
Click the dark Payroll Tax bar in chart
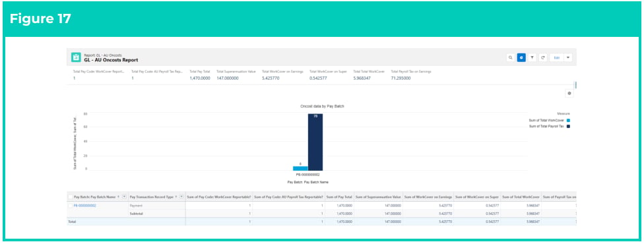coord(315,142)
